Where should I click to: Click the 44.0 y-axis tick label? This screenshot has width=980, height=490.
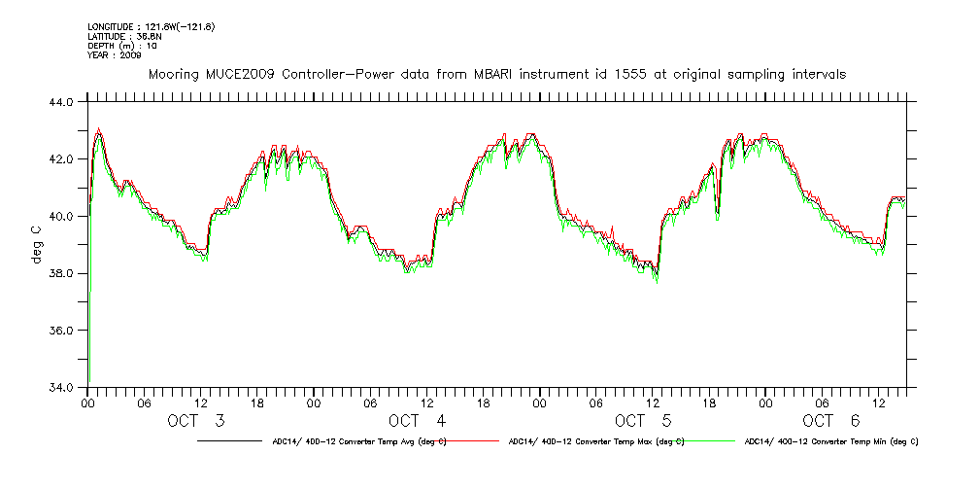60,102
